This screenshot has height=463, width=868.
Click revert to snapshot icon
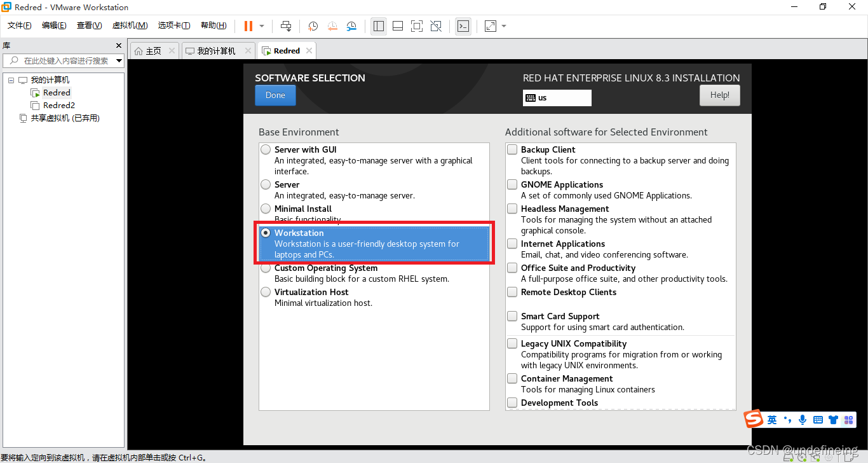(332, 26)
